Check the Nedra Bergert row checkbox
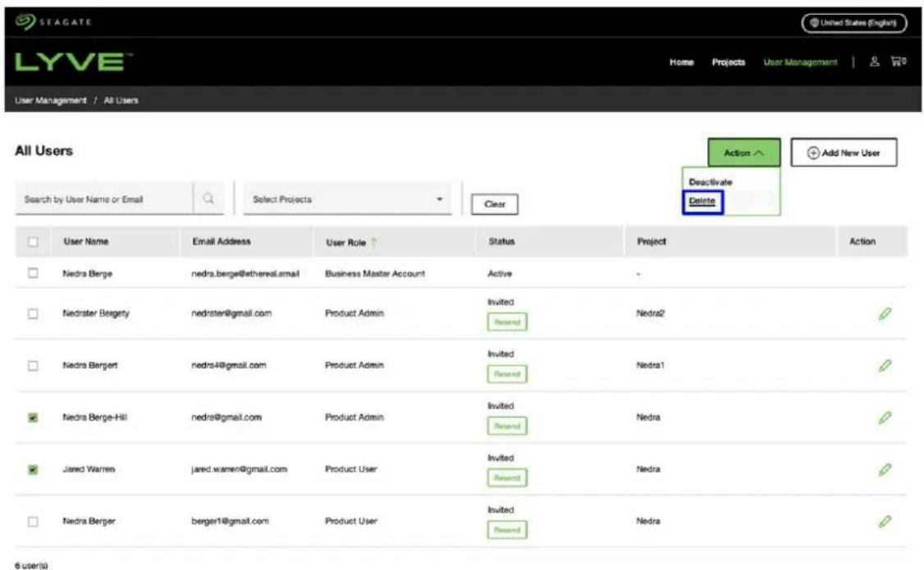 [x=33, y=366]
